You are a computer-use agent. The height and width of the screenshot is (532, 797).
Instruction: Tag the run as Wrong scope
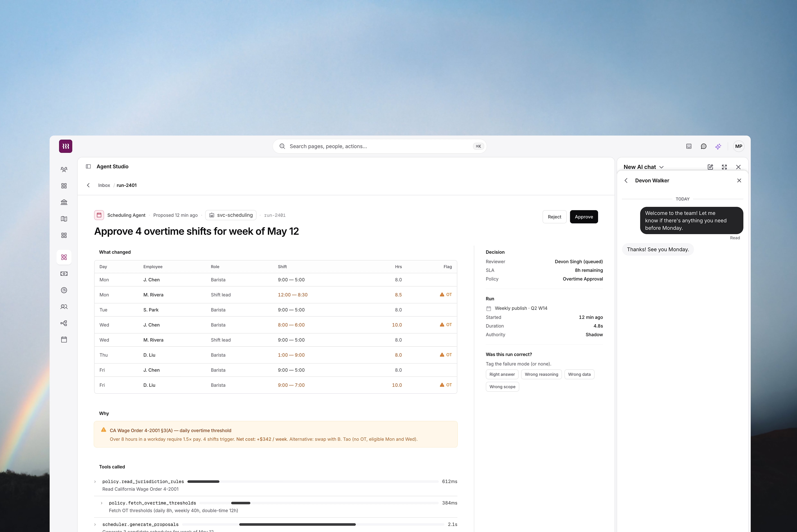point(502,387)
